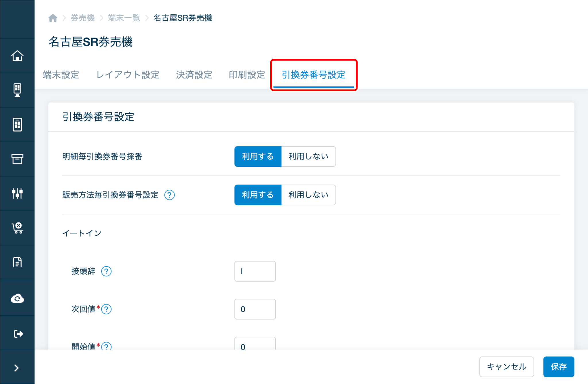Open the kiosk terminal sidebar icon
The image size is (588, 384).
click(x=17, y=90)
